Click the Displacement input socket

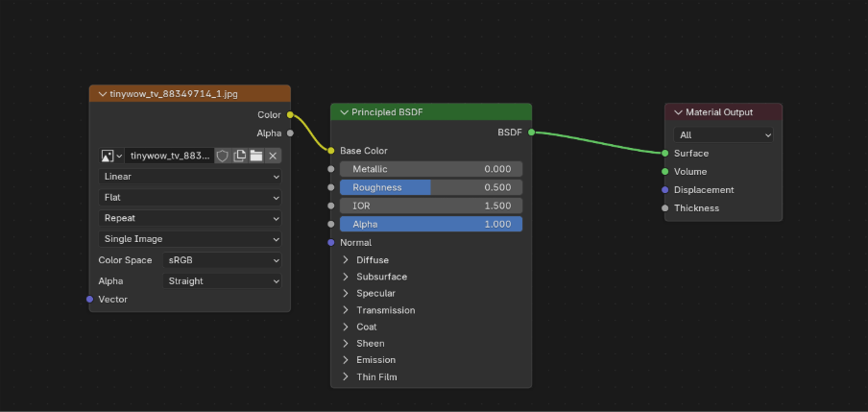coord(664,190)
